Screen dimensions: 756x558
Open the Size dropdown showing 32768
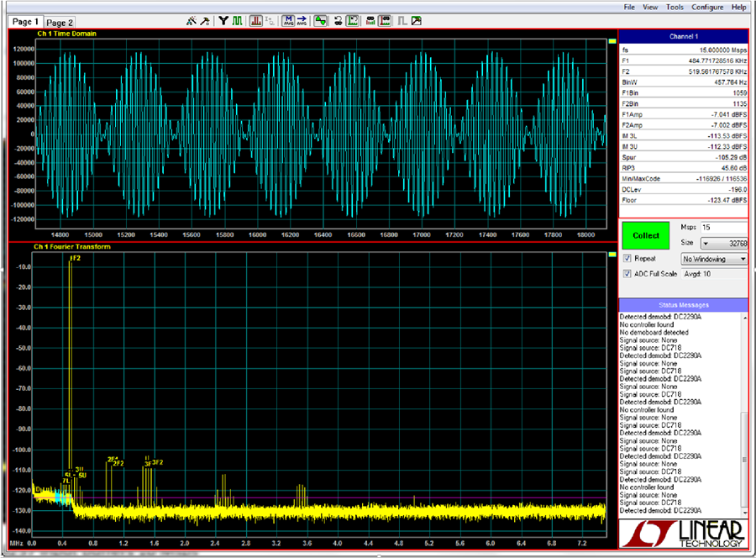(x=724, y=243)
